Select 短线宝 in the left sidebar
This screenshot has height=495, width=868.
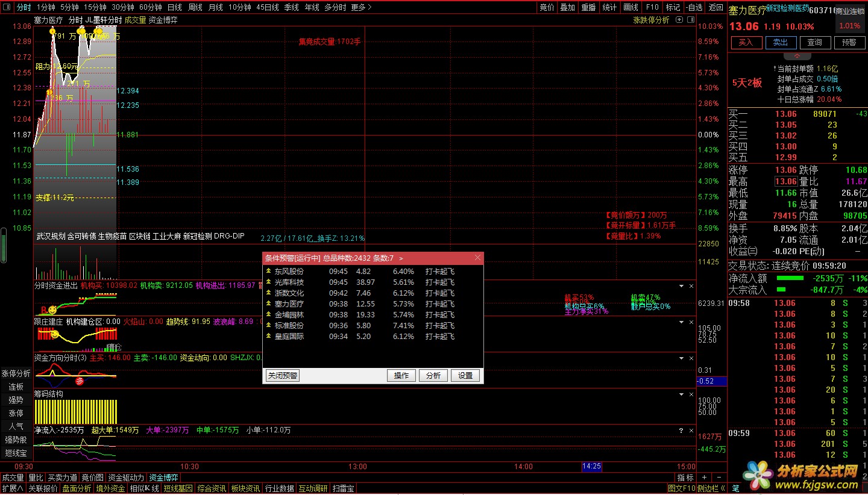point(16,453)
